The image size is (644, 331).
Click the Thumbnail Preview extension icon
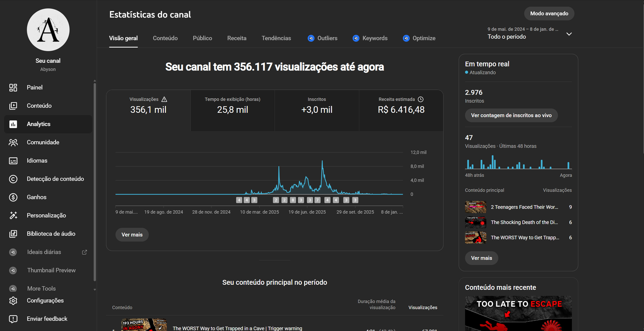coord(13,271)
